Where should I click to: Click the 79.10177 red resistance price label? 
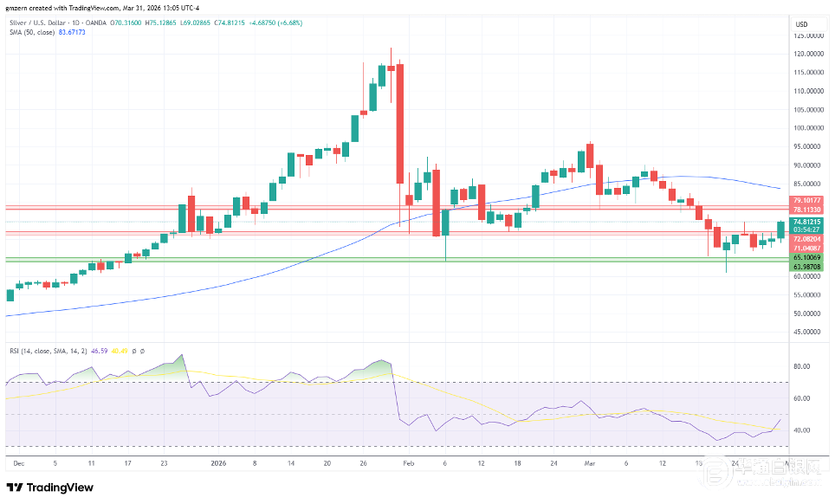coord(806,201)
